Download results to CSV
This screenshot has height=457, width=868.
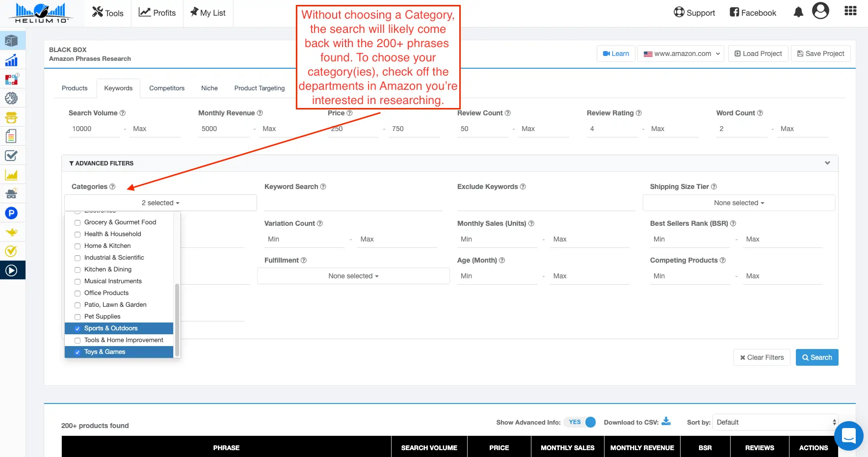tap(666, 421)
